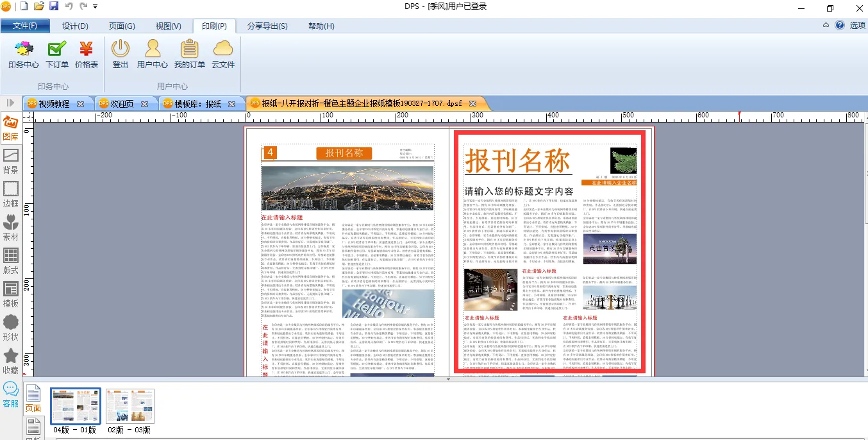The height and width of the screenshot is (440, 868).
Task: Click the 登出 logout power icon
Action: (x=121, y=54)
